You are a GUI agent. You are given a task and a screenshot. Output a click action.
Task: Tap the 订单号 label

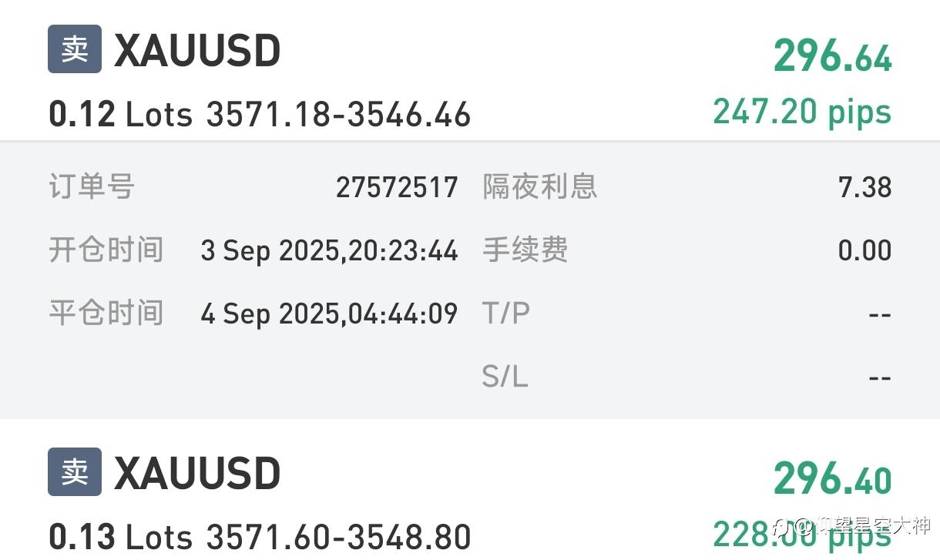pyautogui.click(x=92, y=186)
